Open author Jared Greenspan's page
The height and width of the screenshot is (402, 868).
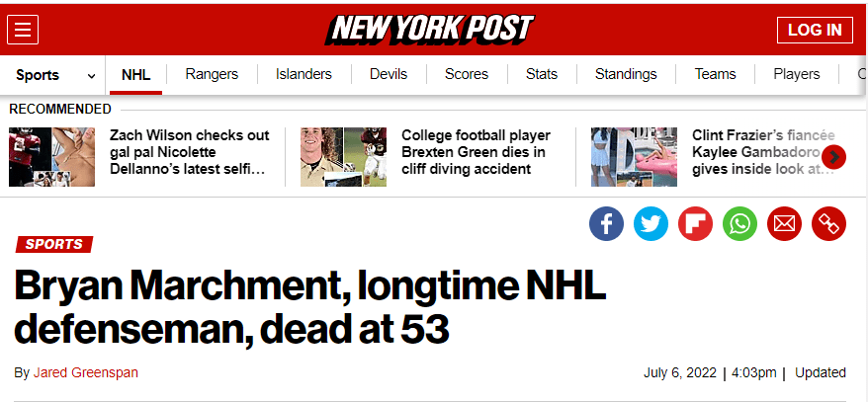click(x=85, y=373)
